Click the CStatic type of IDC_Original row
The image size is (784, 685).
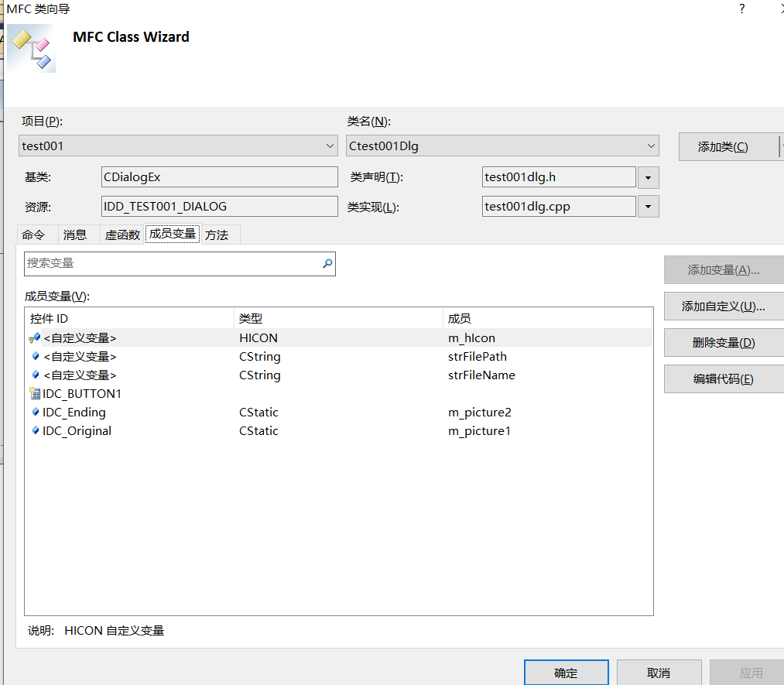click(x=258, y=430)
